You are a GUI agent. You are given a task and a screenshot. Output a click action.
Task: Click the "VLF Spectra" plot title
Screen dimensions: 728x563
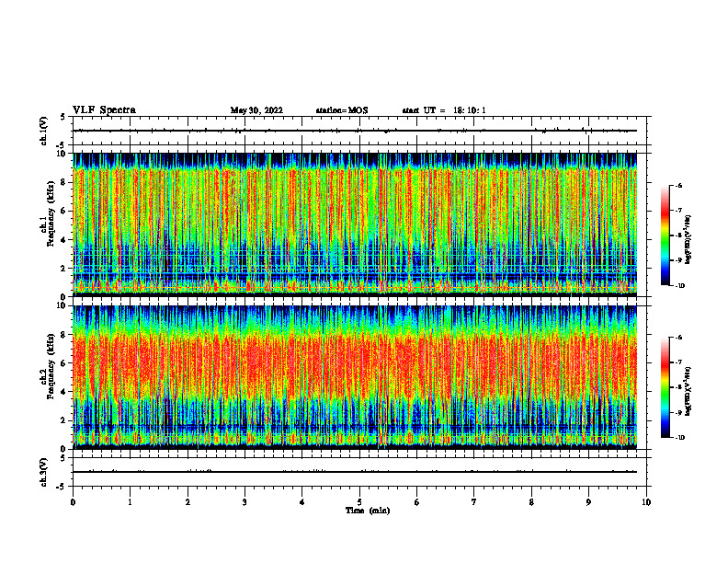(104, 110)
